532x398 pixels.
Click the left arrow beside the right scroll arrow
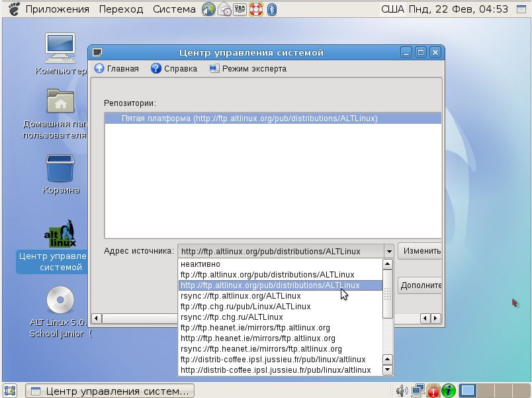point(425,318)
